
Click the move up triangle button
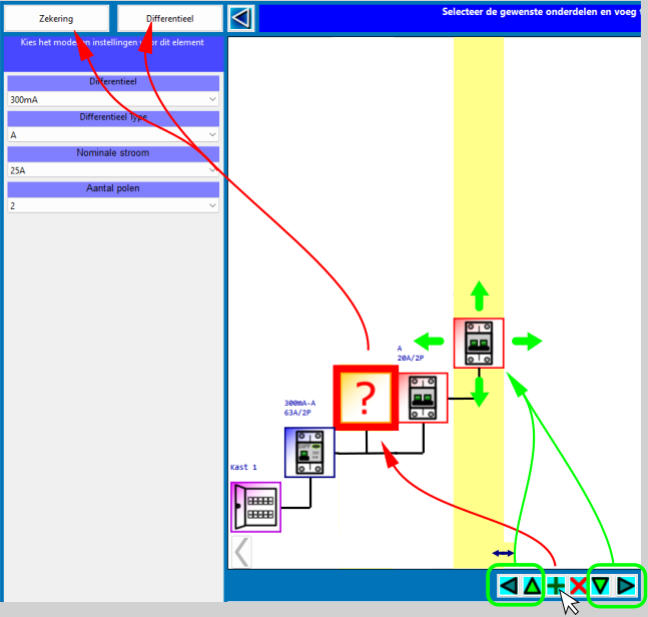coord(531,586)
